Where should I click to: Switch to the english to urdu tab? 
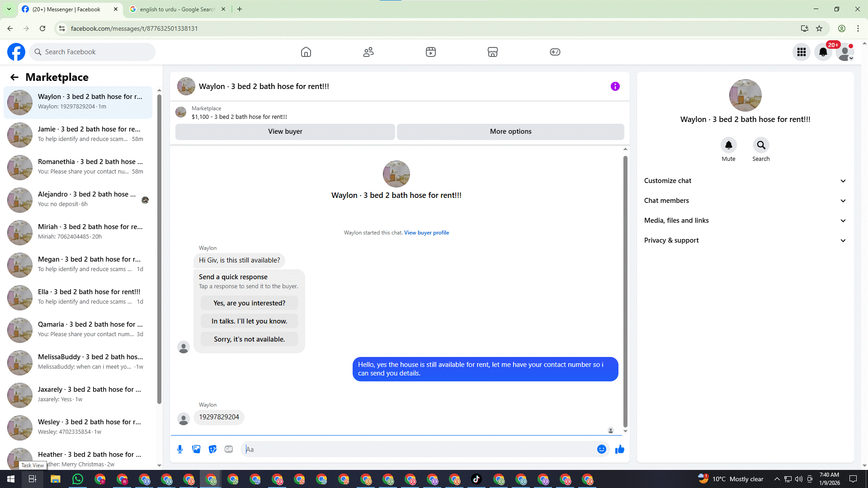(x=177, y=9)
